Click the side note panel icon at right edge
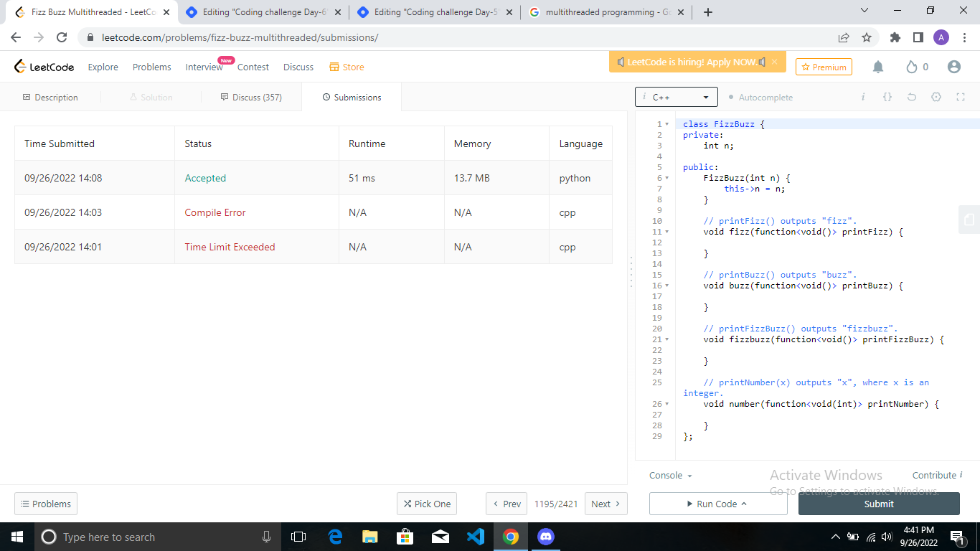 pos(969,220)
